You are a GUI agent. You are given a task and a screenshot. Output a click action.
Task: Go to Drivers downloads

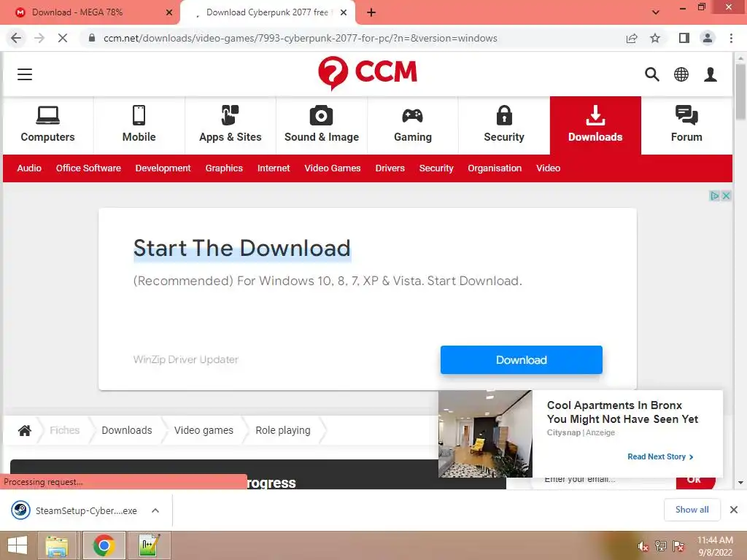pos(390,168)
